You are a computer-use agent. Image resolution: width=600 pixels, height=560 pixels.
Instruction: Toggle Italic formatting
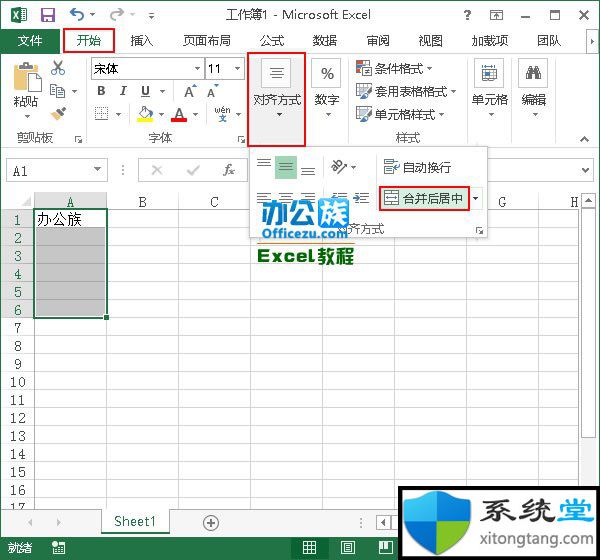[123, 91]
